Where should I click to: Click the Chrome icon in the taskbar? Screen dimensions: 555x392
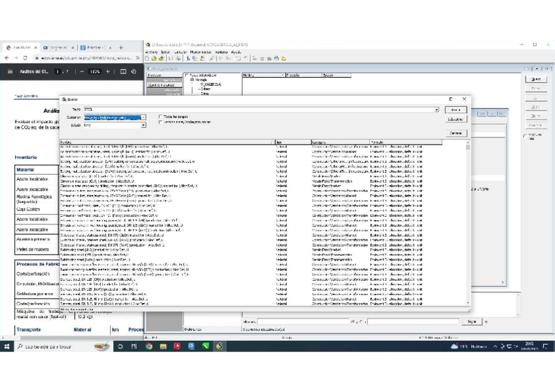(x=149, y=346)
